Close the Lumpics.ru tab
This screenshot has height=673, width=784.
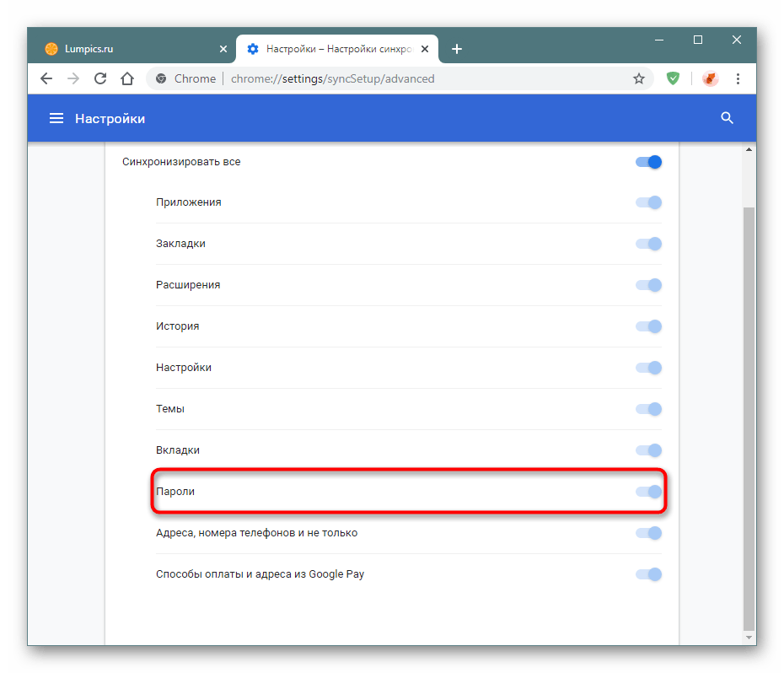tap(223, 49)
